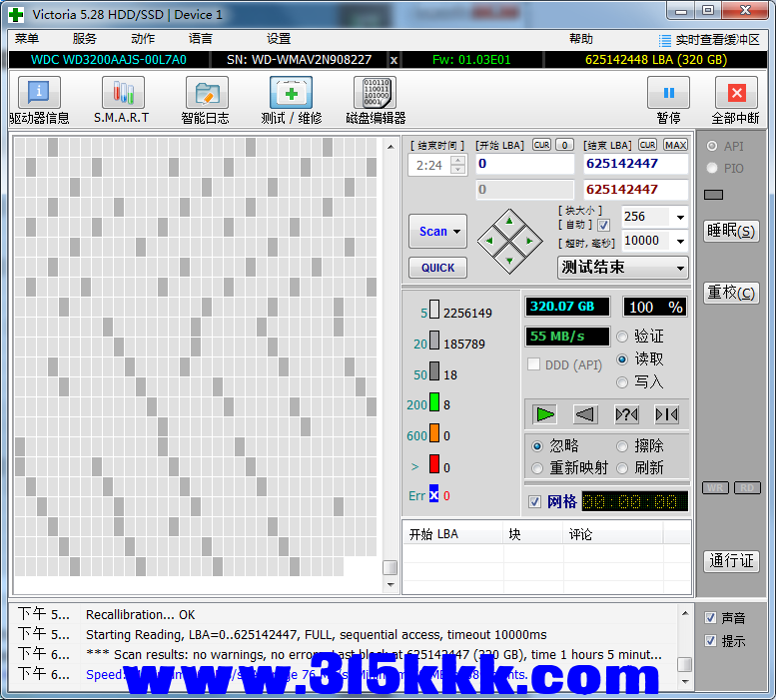Viewport: 776px width, 700px height.
Task: Select the ignore (忽略) radio button
Action: click(537, 446)
